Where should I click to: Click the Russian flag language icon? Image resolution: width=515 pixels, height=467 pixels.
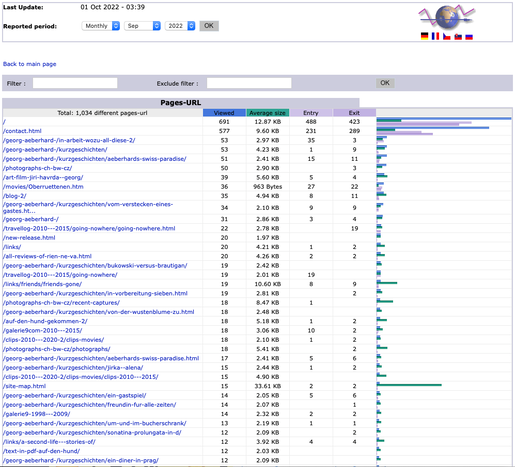tap(469, 36)
